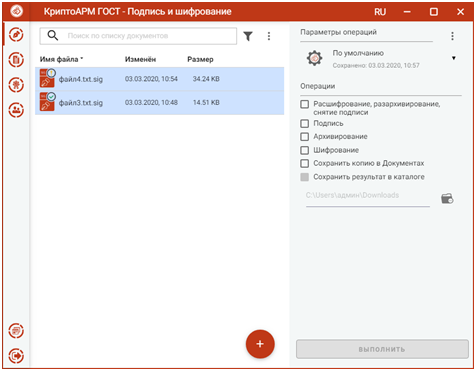The height and width of the screenshot is (371, 476).
Task: Switch language via RU button
Action: point(380,12)
